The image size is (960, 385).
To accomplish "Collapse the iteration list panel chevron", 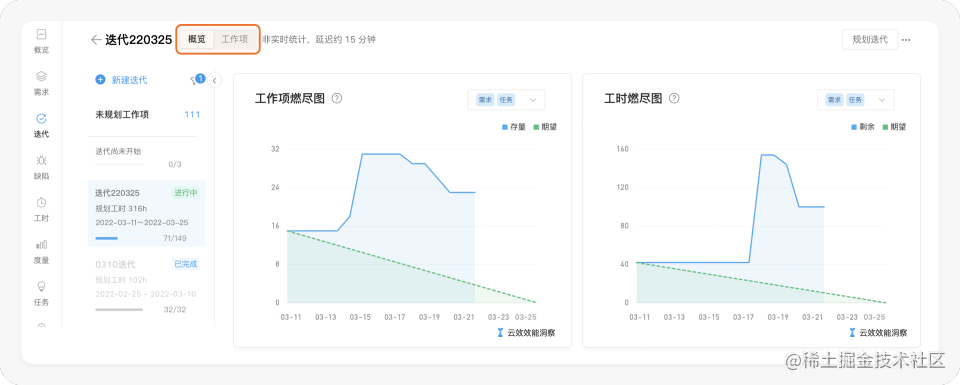I will [x=214, y=80].
